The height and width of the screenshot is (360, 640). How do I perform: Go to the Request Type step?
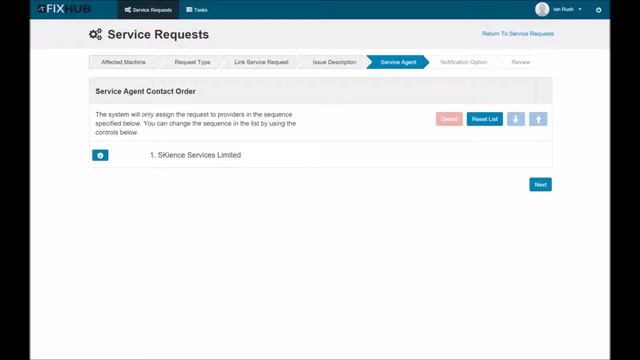[192, 62]
